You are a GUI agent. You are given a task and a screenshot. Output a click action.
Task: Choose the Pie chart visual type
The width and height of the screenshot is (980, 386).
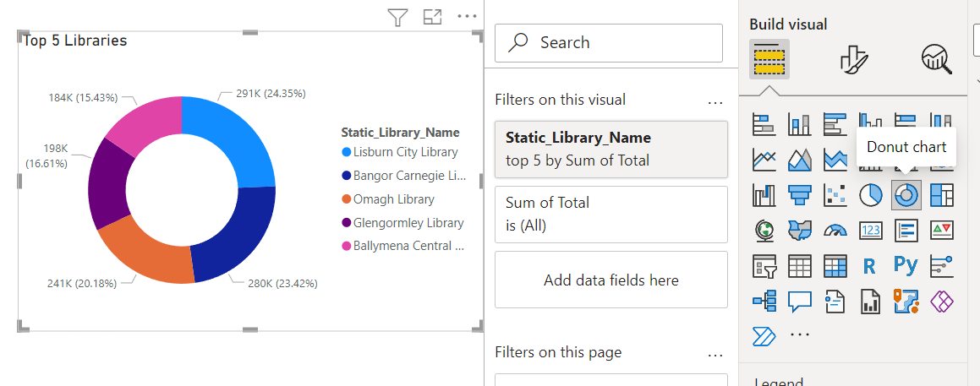(870, 195)
